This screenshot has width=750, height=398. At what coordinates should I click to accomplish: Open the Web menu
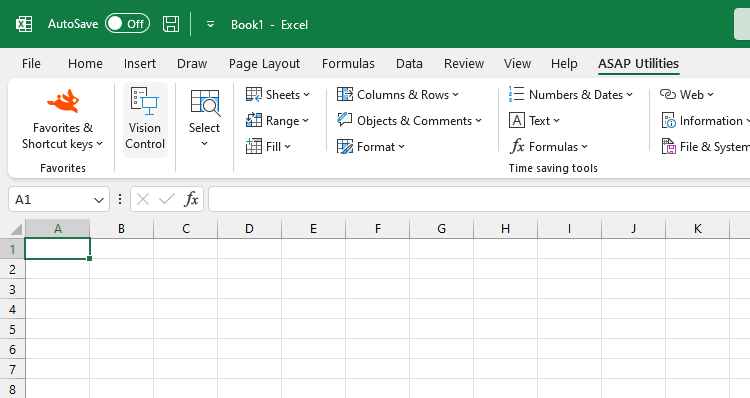(686, 95)
